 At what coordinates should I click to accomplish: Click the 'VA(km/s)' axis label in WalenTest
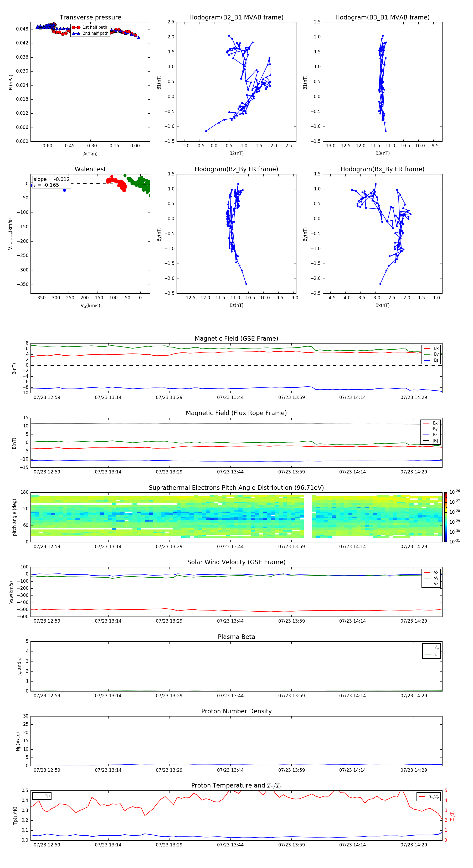90,306
